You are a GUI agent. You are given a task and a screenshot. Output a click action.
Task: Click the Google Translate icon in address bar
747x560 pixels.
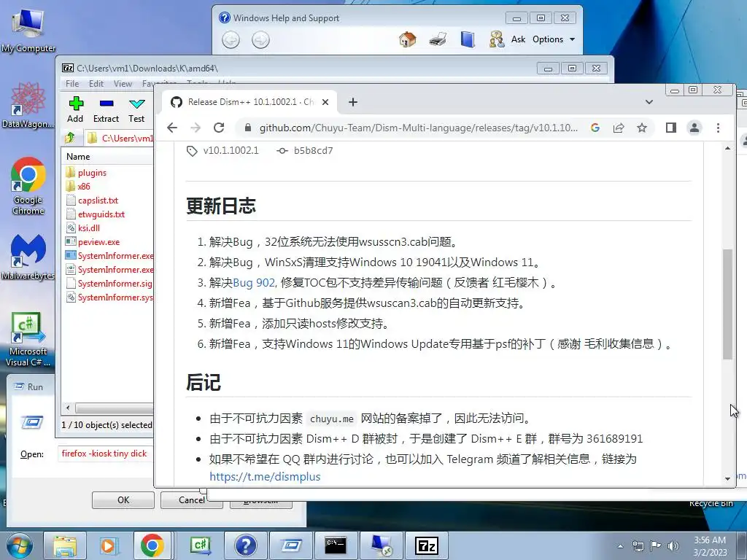click(x=595, y=128)
